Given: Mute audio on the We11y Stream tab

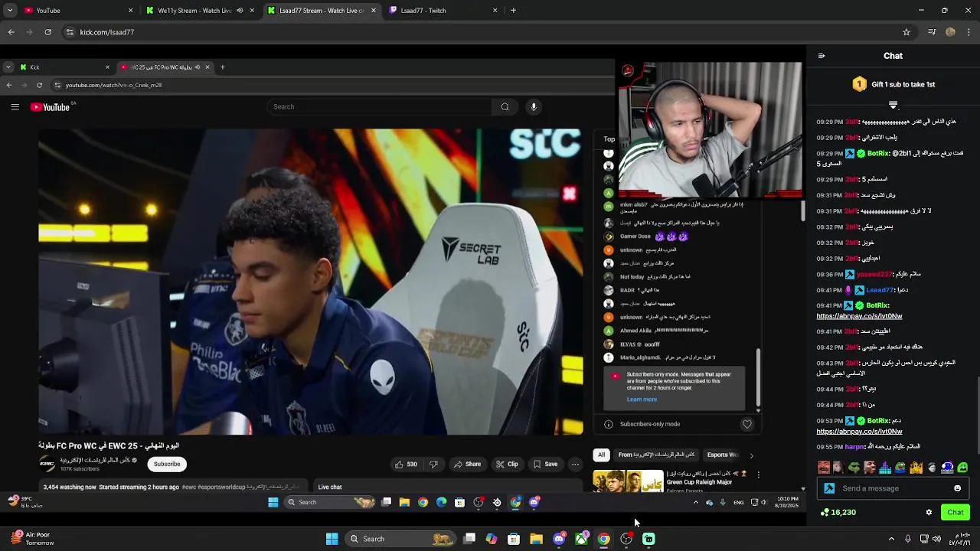Looking at the screenshot, I should 240,11.
